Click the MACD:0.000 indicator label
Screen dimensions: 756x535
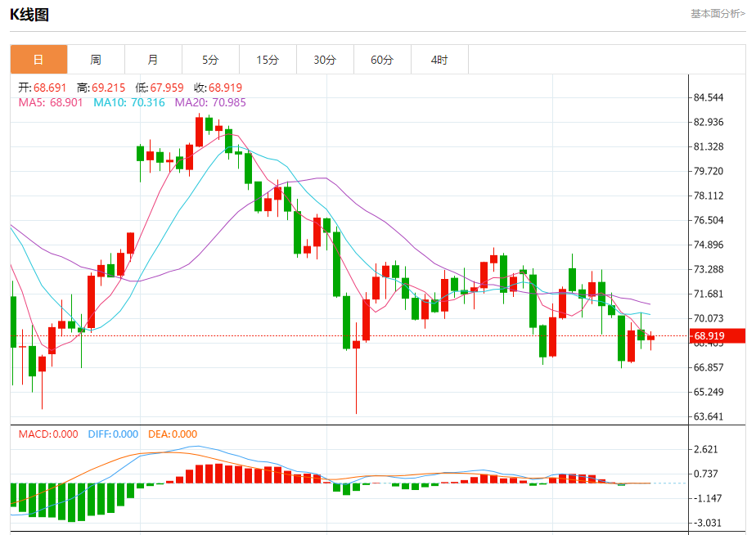(48, 434)
